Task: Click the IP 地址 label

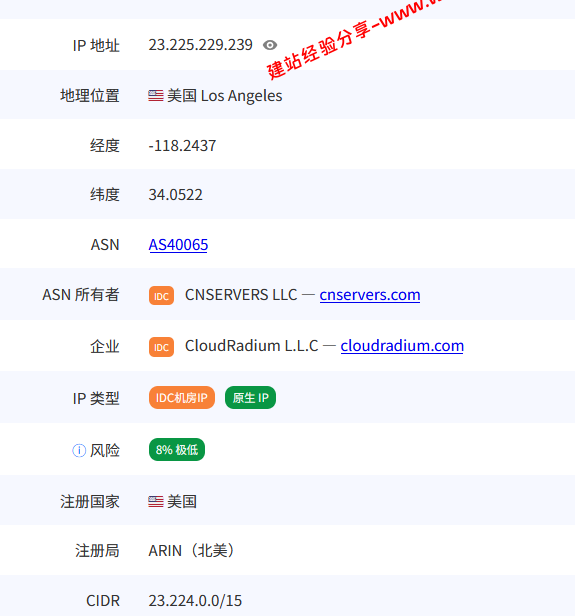Action: pos(96,46)
